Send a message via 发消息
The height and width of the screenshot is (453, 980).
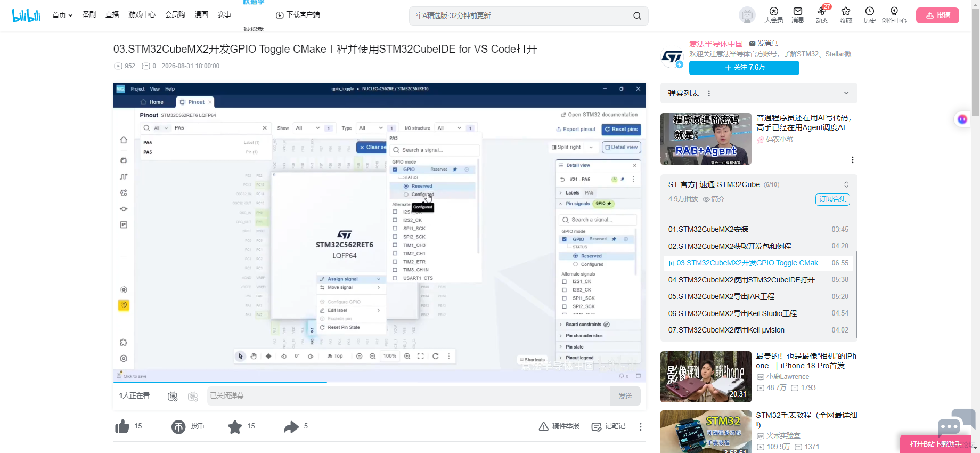(763, 43)
